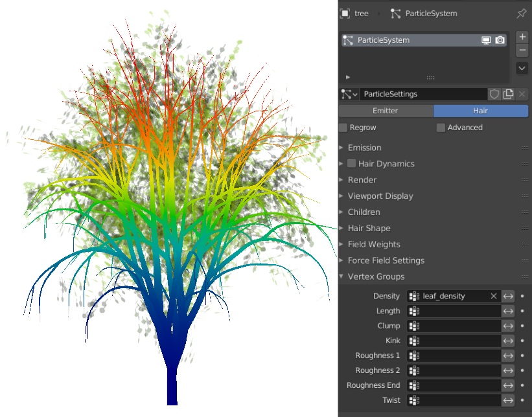Click the animate dot beside Clump

pos(522,326)
